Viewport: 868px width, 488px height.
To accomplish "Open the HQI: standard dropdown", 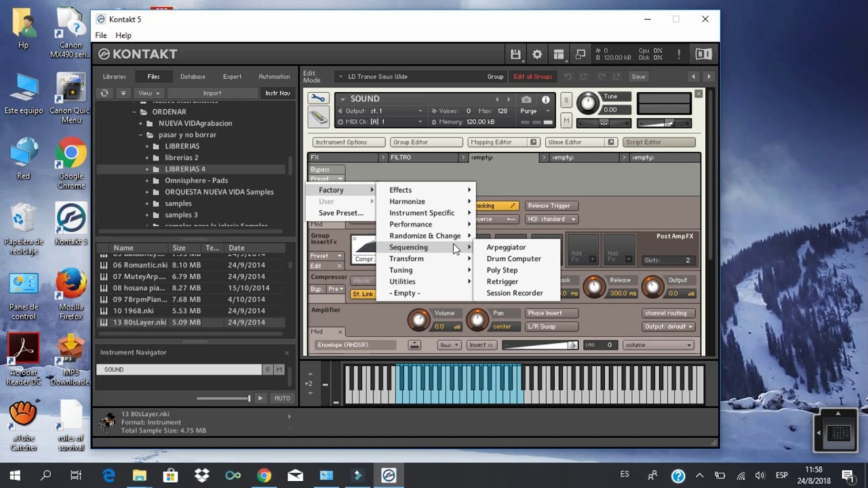I will [x=551, y=219].
